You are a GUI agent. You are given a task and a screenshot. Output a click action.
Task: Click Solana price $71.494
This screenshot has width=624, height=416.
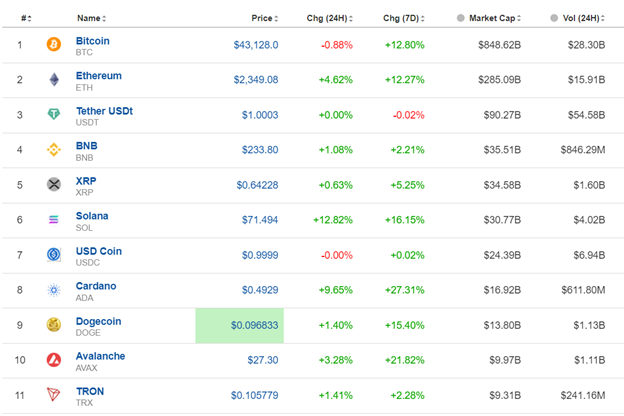pos(260,220)
